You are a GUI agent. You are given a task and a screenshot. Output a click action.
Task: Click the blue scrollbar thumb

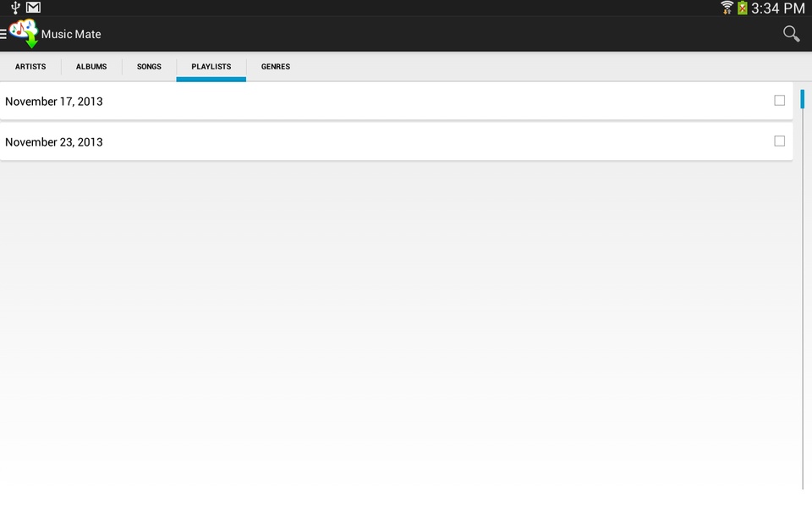(x=802, y=99)
